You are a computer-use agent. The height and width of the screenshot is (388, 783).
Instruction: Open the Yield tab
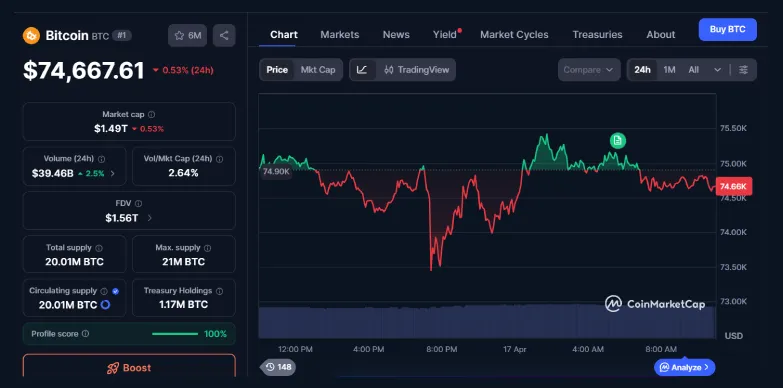[445, 34]
